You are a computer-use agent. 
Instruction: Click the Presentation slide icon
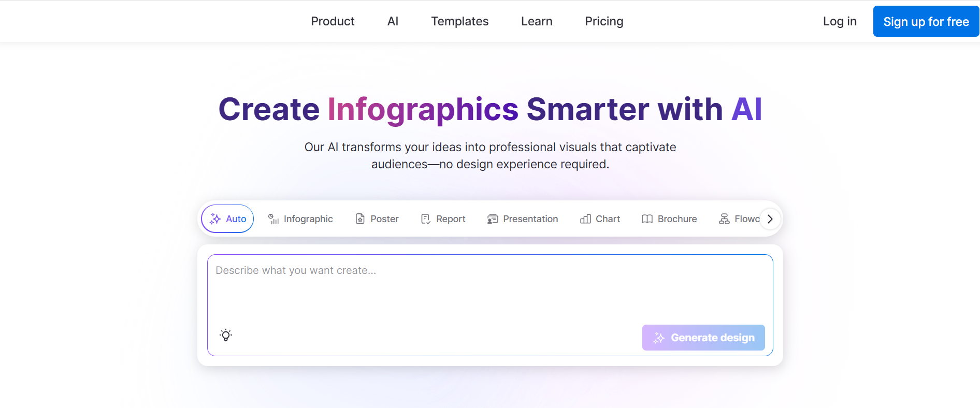[493, 219]
